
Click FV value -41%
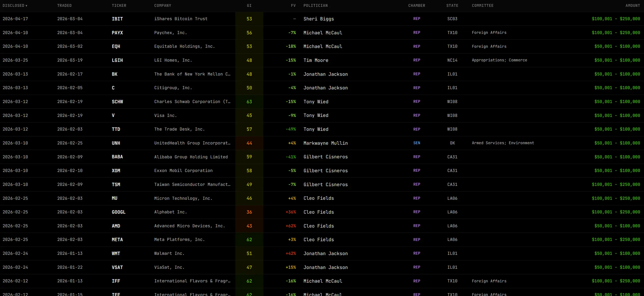tap(291, 157)
